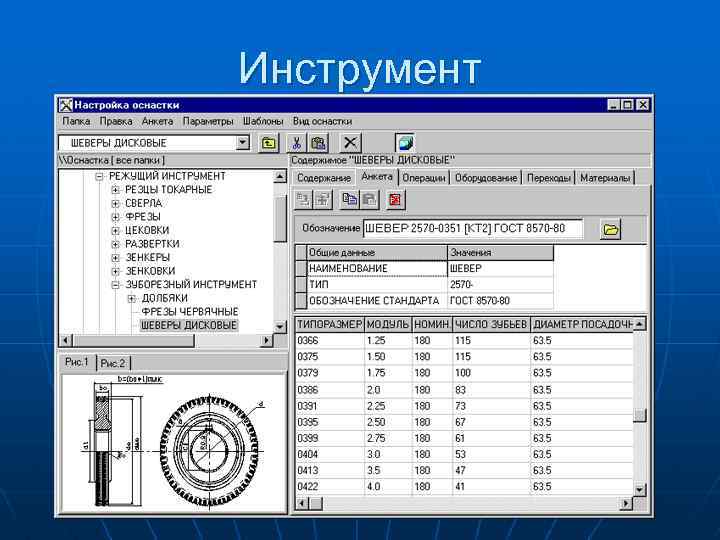Screen dimensions: 720x540
Task: Show the Рис.1 drawing tab
Action: [x=77, y=362]
